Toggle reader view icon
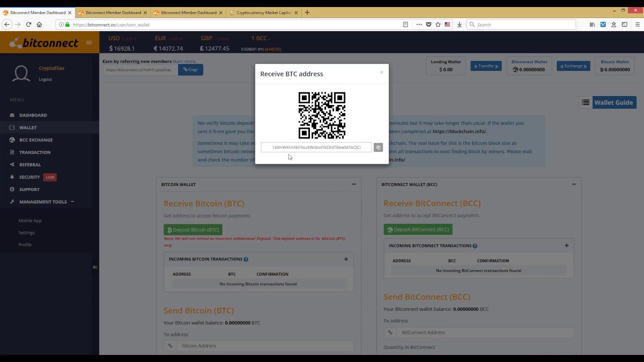 tap(406, 24)
